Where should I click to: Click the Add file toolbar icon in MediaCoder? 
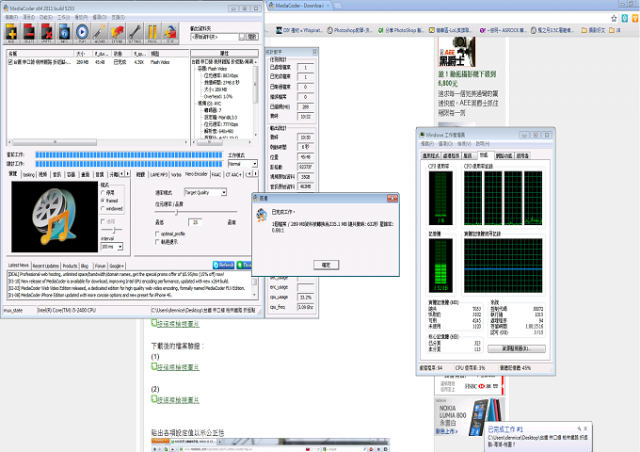11,33
